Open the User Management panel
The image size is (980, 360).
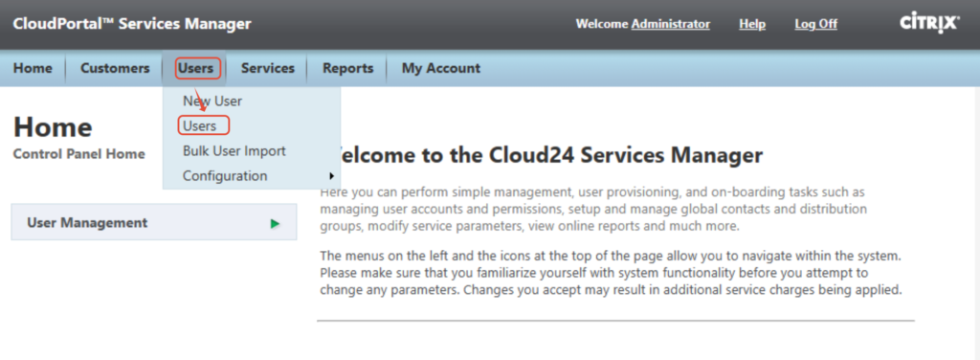coord(154,222)
